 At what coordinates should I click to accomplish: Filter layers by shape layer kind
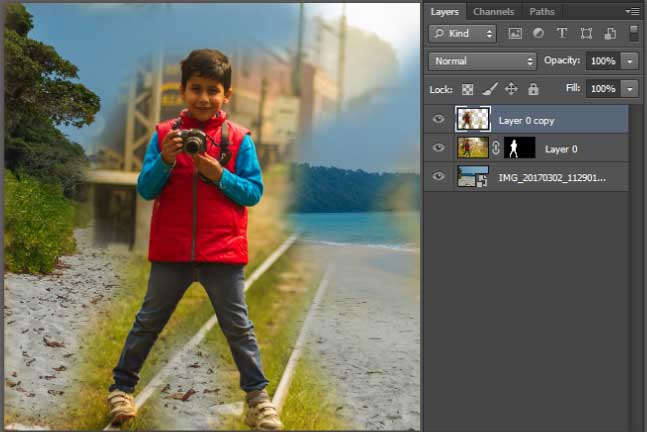coord(586,33)
